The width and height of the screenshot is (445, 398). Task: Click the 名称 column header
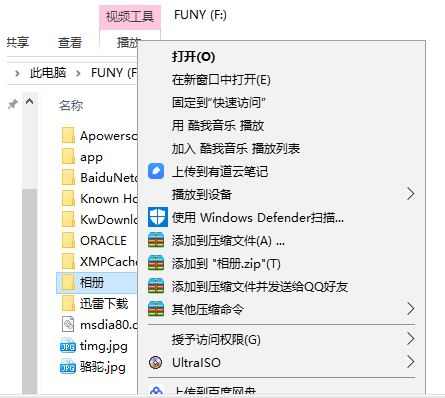pyautogui.click(x=71, y=105)
